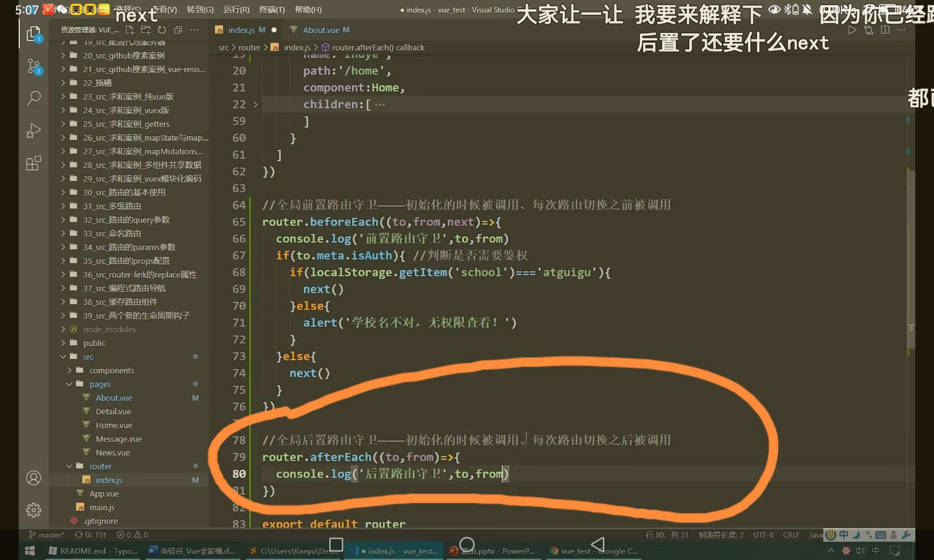Open the Source Control view
Image resolution: width=934 pixels, height=560 pixels.
[34, 66]
